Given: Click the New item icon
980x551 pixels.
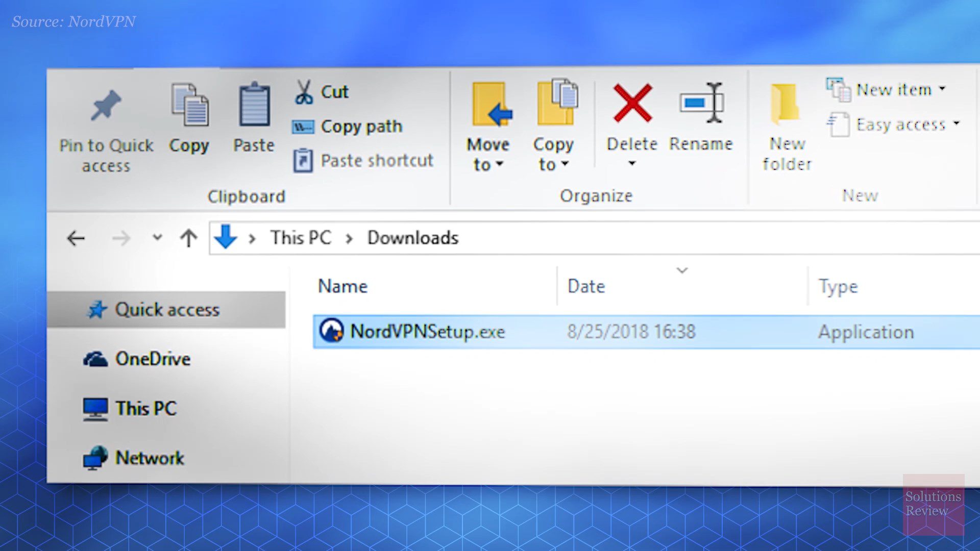Looking at the screenshot, I should [838, 90].
